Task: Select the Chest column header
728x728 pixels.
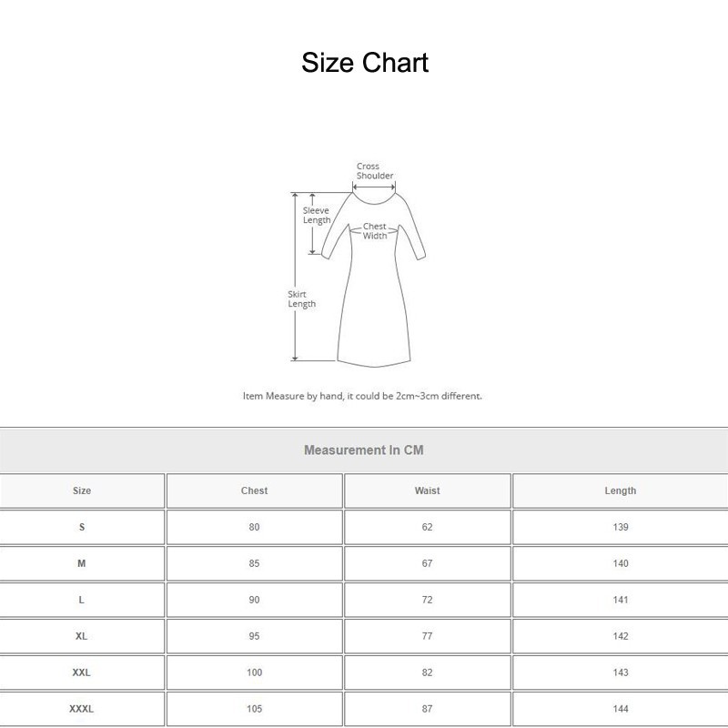Action: click(x=253, y=490)
